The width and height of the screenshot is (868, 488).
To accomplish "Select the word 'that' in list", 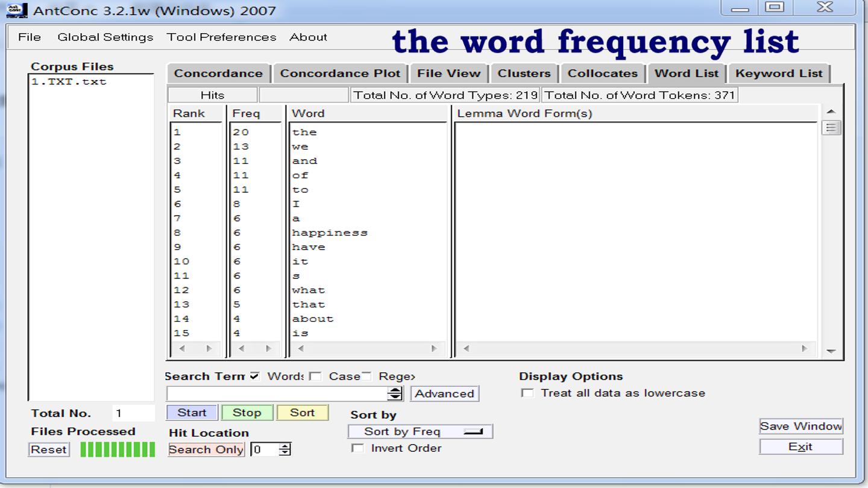I will (309, 304).
